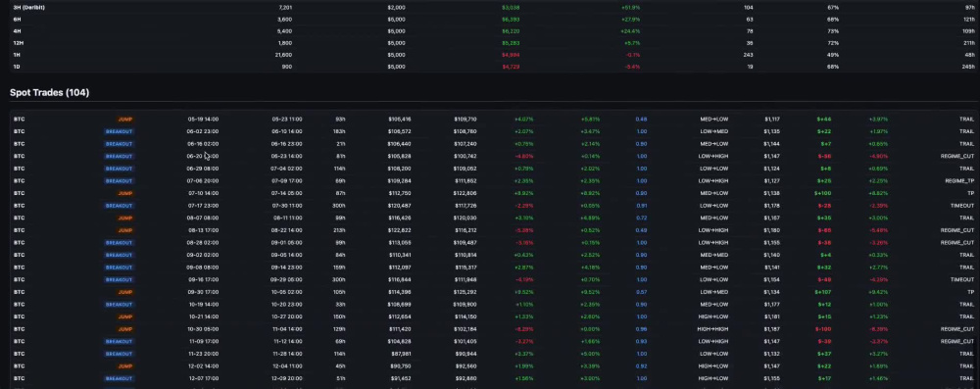The width and height of the screenshot is (980, 389).
Task: Click exit time 10-27 20:00
Action: click(287, 317)
